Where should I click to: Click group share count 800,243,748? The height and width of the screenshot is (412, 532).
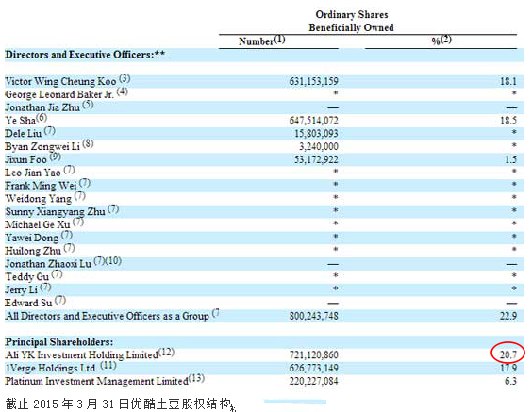point(313,316)
